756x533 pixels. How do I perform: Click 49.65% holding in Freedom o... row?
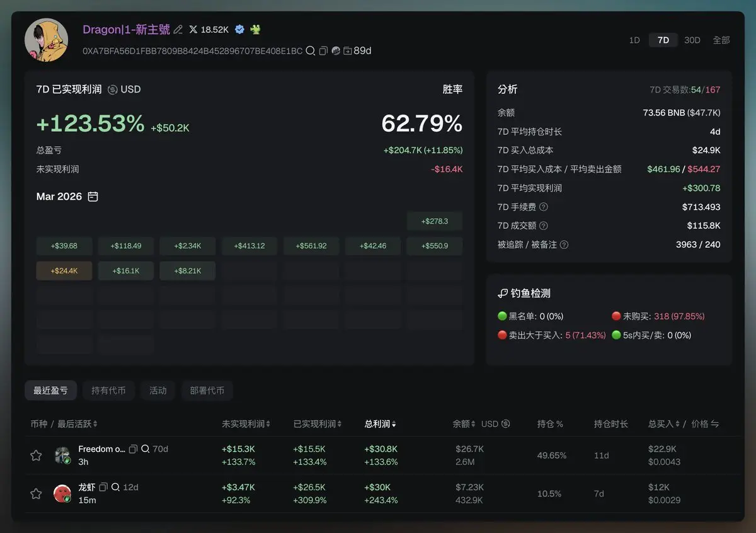pyautogui.click(x=552, y=456)
